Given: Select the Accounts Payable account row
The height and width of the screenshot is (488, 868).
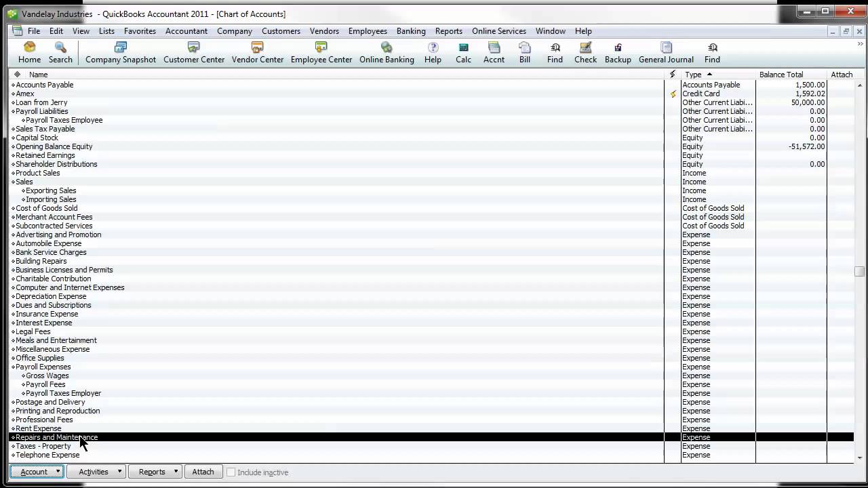Looking at the screenshot, I should (431, 85).
